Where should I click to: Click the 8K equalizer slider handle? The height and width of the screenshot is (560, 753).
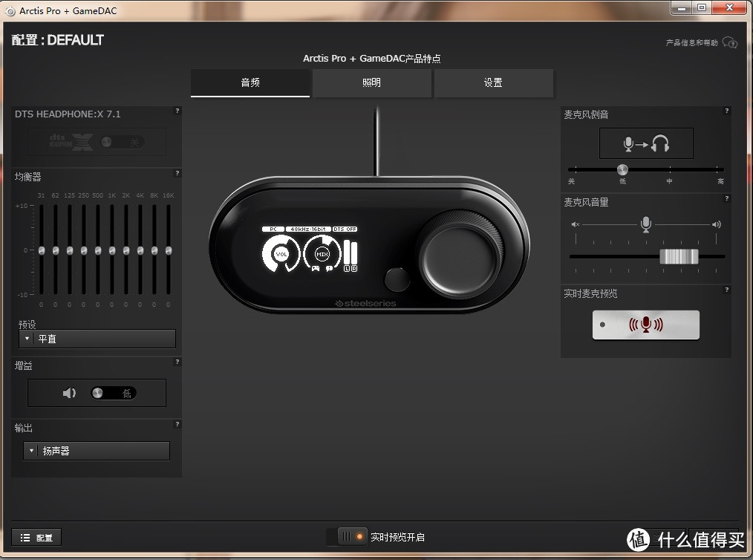coord(154,251)
